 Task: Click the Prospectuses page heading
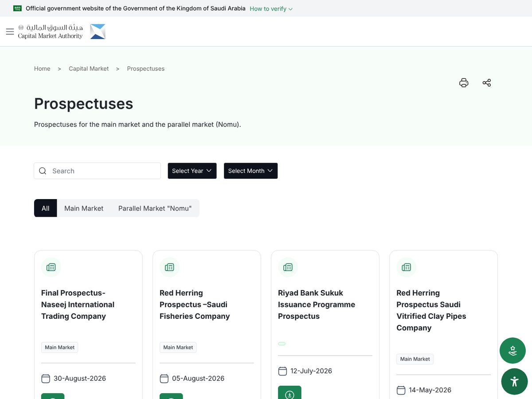84,104
